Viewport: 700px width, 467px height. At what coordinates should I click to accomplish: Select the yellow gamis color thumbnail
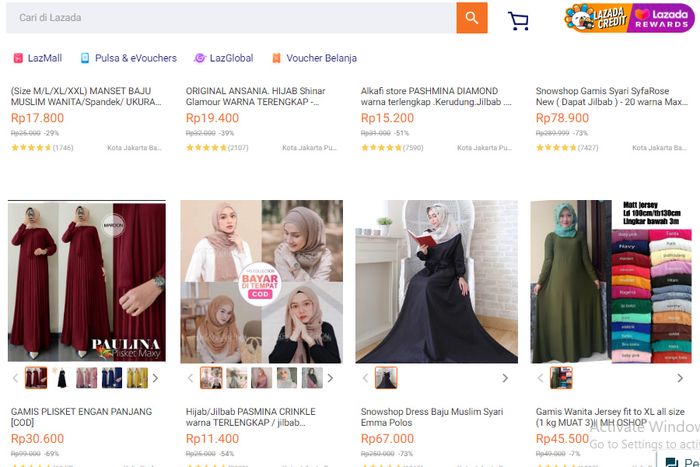click(138, 378)
